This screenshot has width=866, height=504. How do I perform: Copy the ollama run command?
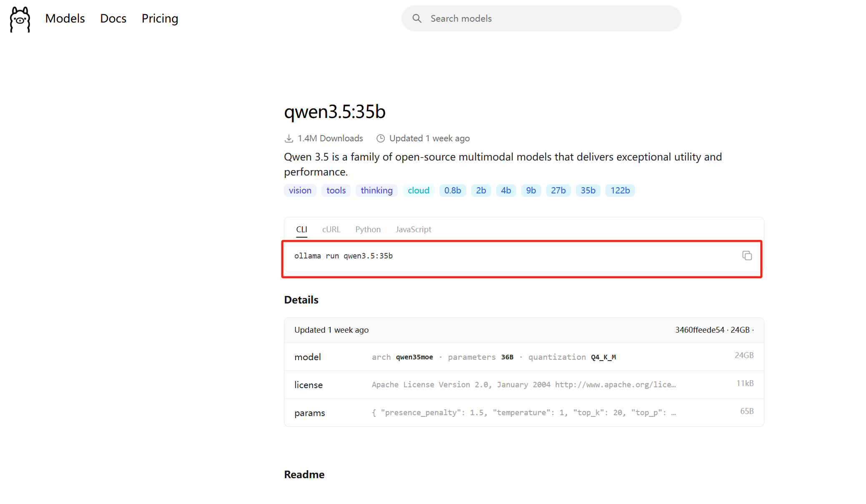746,256
